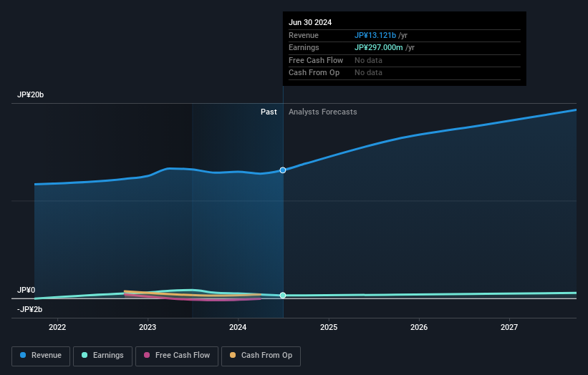588x375 pixels.
Task: Click the 2027 x-axis label
Action: click(x=509, y=328)
